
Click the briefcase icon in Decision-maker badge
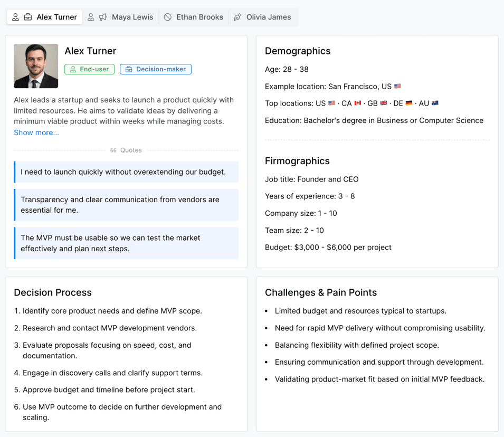point(129,69)
